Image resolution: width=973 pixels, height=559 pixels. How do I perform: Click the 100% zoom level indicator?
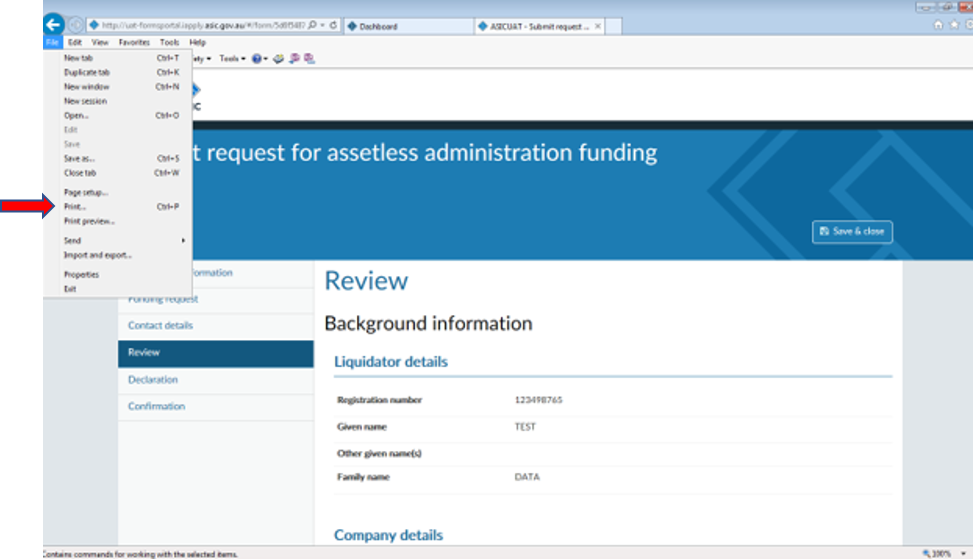(937, 553)
